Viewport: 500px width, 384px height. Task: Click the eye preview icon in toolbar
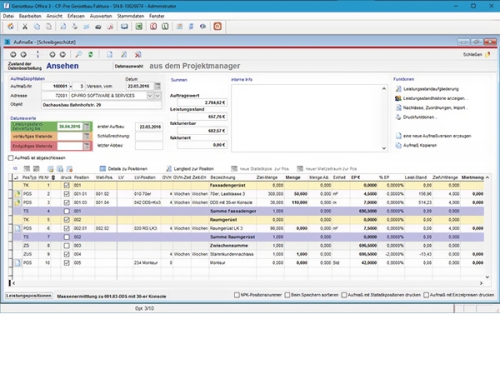[x=203, y=27]
